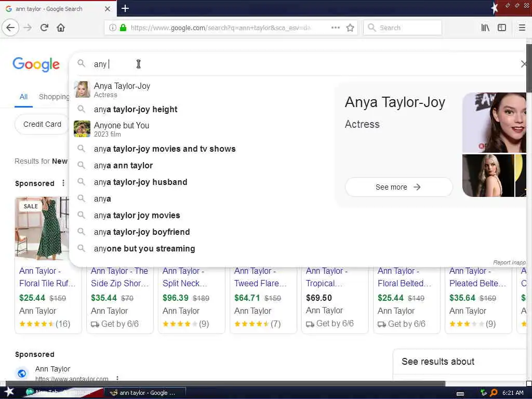Screen dimensions: 532x399
Task: Open the blonde Anya Taylor-Joy photo thumbnail
Action: 488,176
